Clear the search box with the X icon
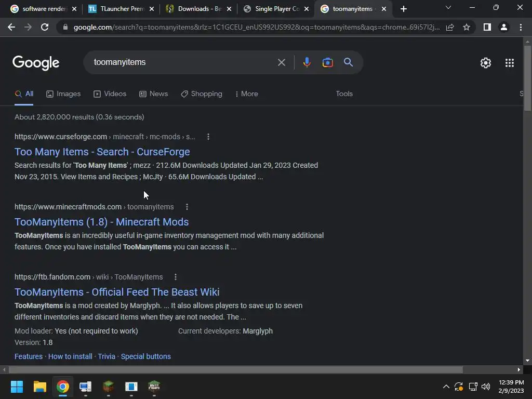 (281, 62)
